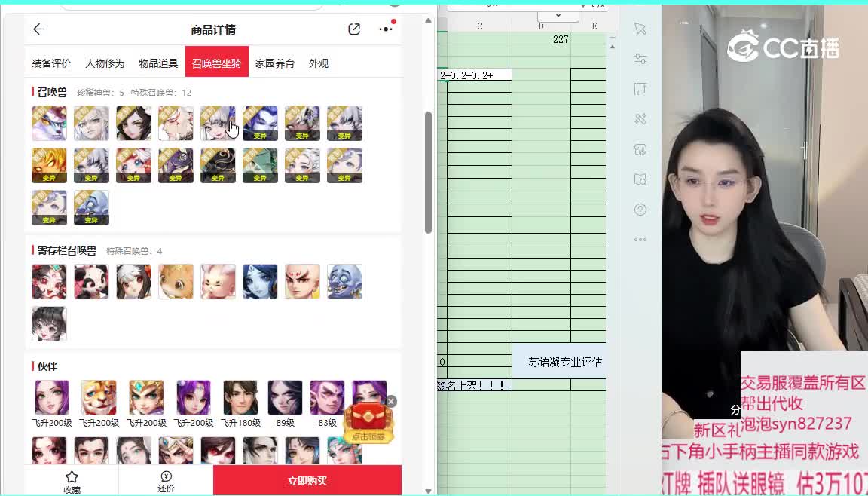
Task: Open the 外观 tab
Action: tap(318, 63)
